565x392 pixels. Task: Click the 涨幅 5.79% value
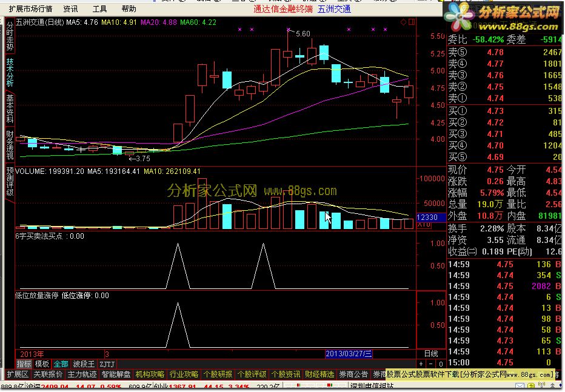492,193
